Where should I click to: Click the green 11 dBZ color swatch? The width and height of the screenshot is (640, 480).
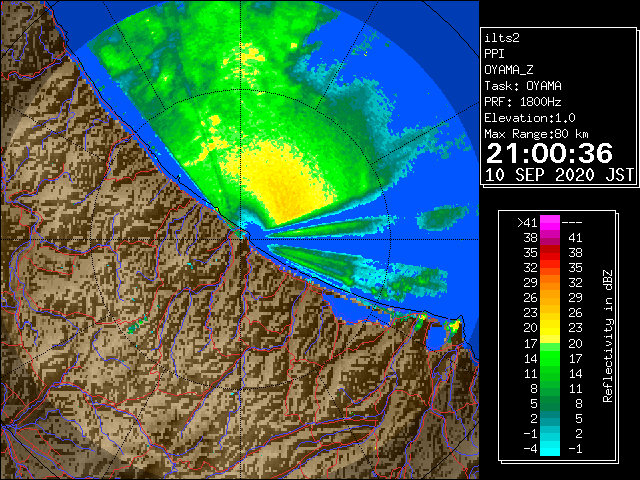[x=550, y=373]
